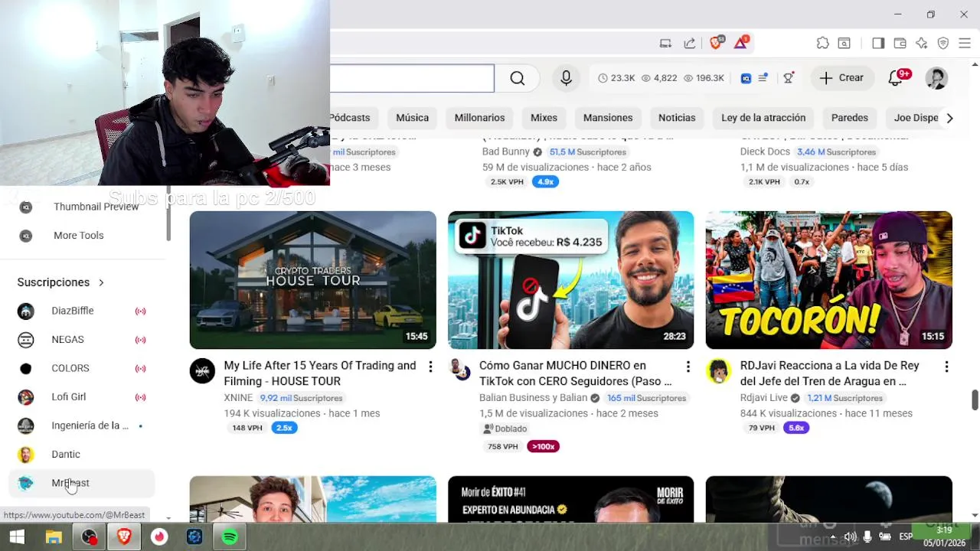Click the Crypto Traders House Tour thumbnail
Image resolution: width=980 pixels, height=551 pixels.
(x=312, y=280)
